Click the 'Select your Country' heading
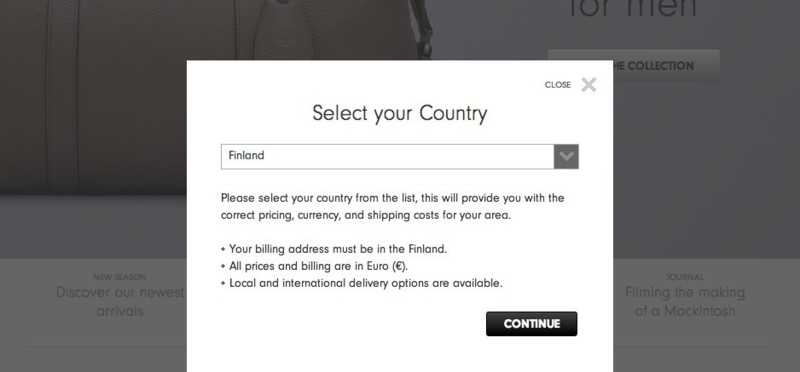This screenshot has width=800, height=372. coord(399,113)
